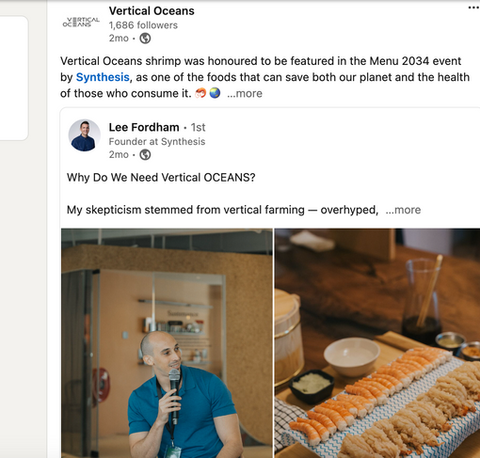
Task: Click the shrimp emoji in post text
Action: pyautogui.click(x=201, y=93)
